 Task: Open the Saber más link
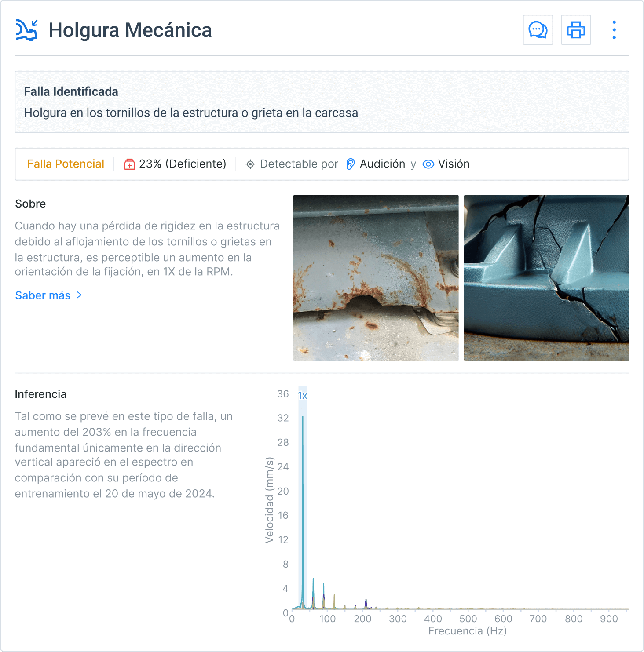tap(43, 295)
